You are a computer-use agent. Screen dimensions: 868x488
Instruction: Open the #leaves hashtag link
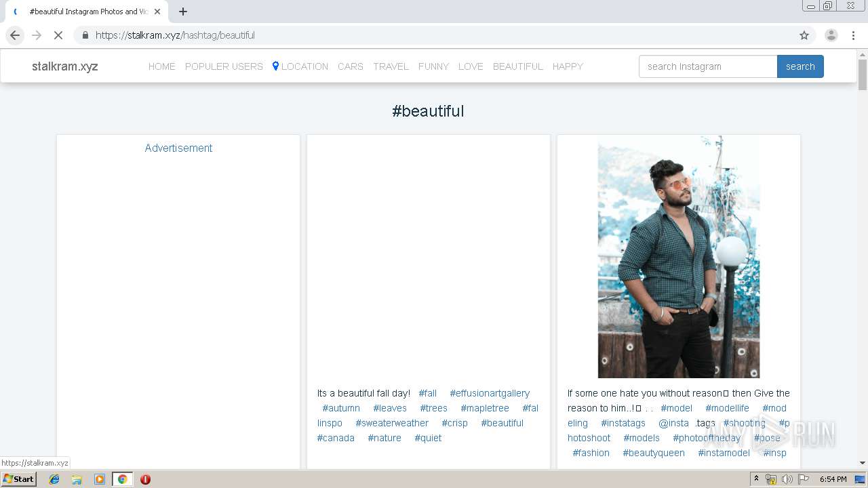[390, 408]
